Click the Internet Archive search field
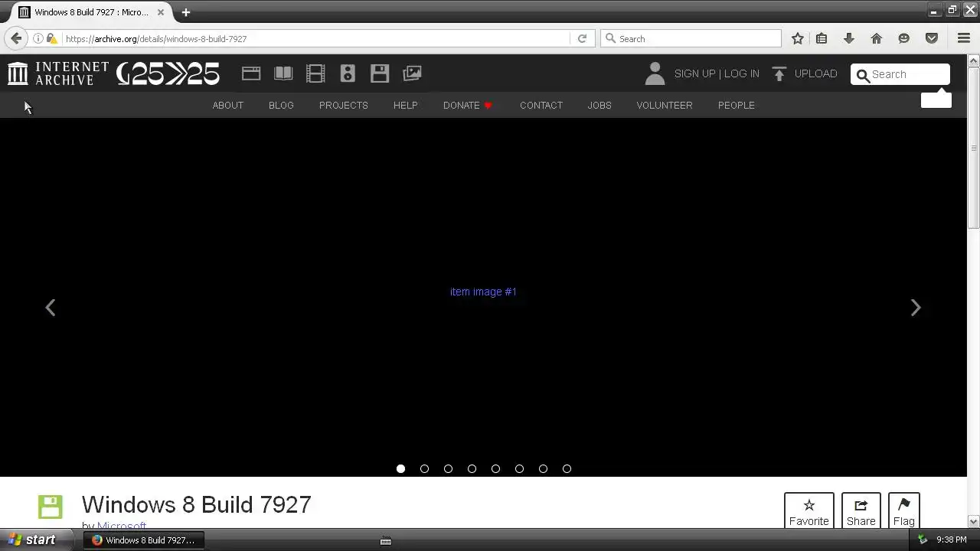The image size is (980, 551). 900,74
